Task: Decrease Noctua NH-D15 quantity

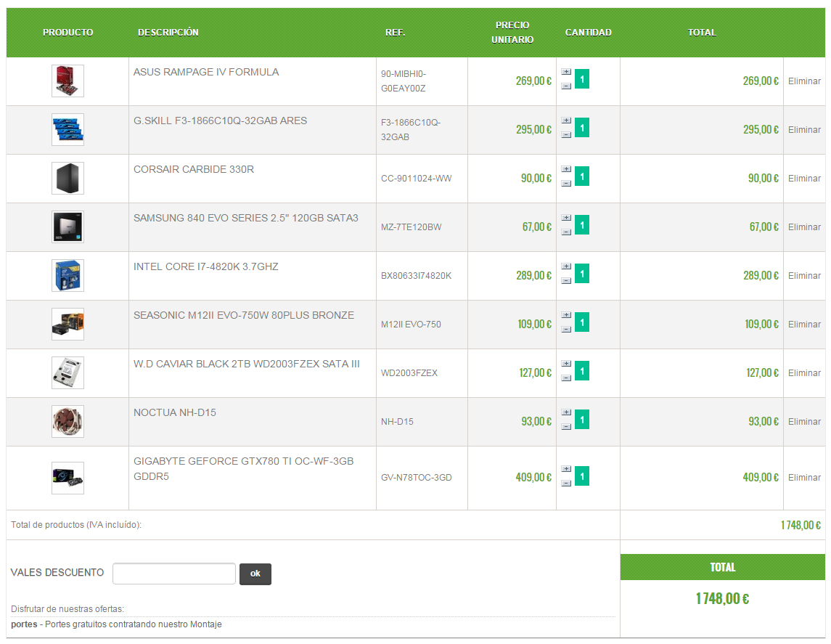Action: (x=566, y=427)
